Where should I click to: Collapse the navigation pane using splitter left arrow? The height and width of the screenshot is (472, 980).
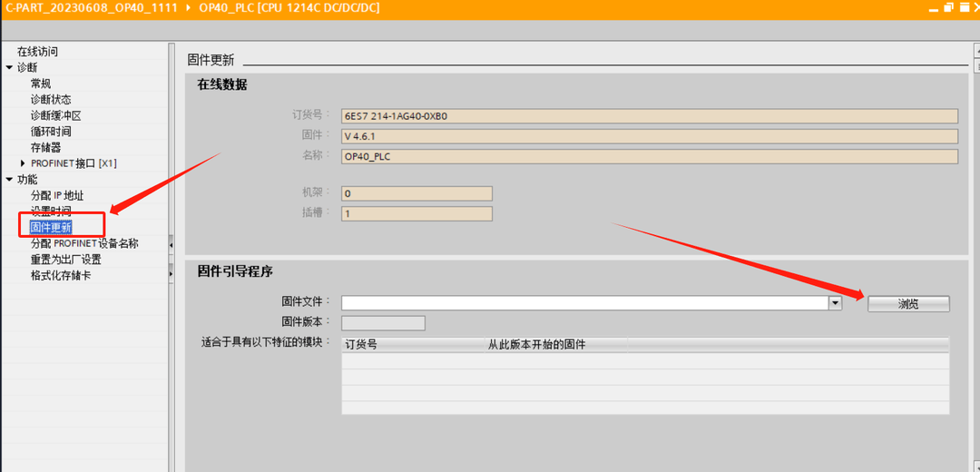point(171,243)
